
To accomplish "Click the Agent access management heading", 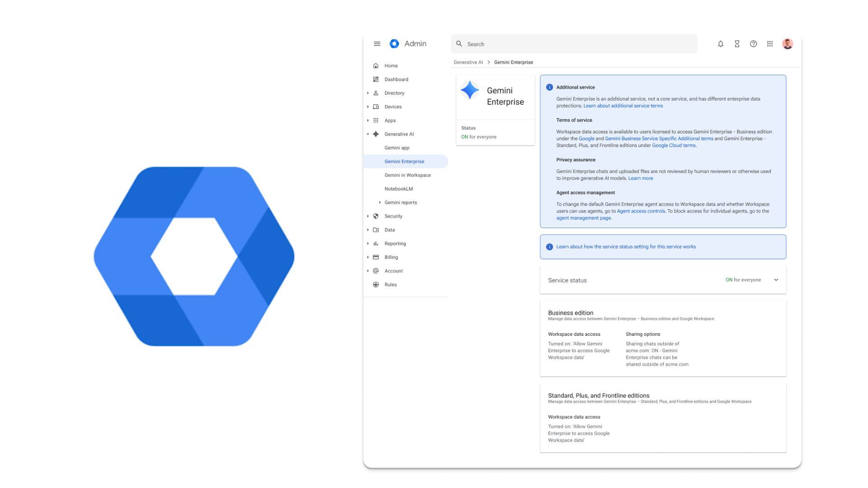I will pyautogui.click(x=585, y=192).
